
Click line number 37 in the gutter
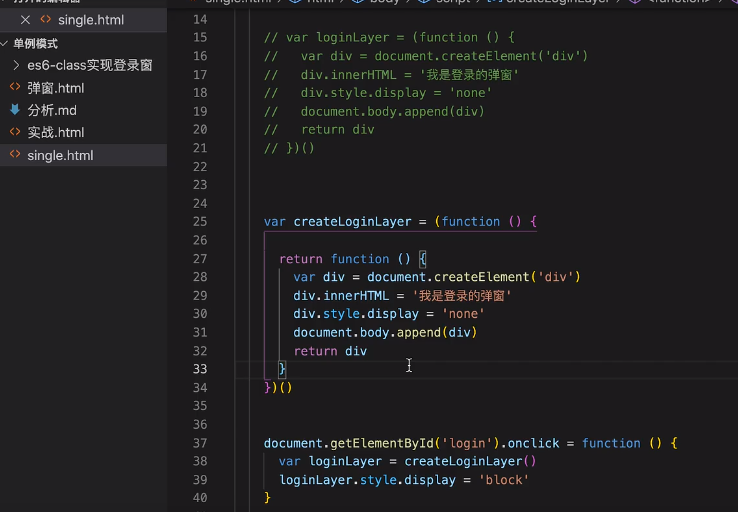pyautogui.click(x=200, y=443)
